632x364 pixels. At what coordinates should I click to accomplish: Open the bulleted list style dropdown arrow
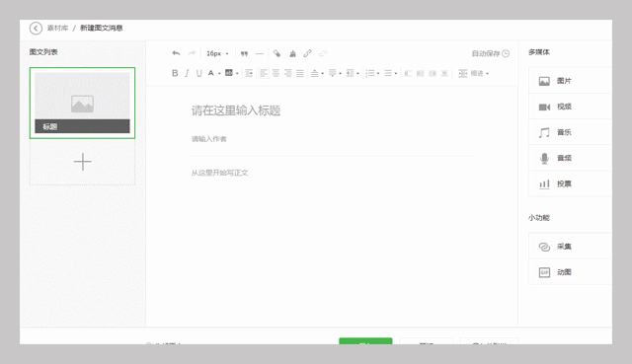[396, 73]
